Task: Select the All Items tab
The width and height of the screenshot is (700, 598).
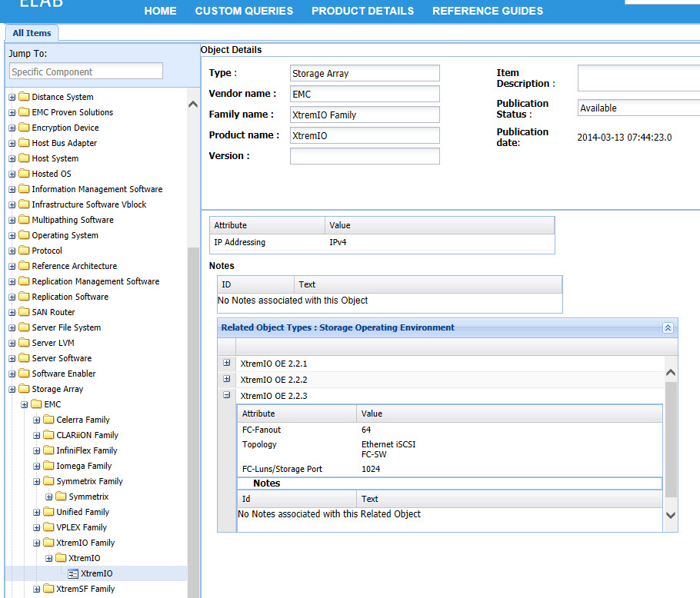Action: pos(32,33)
